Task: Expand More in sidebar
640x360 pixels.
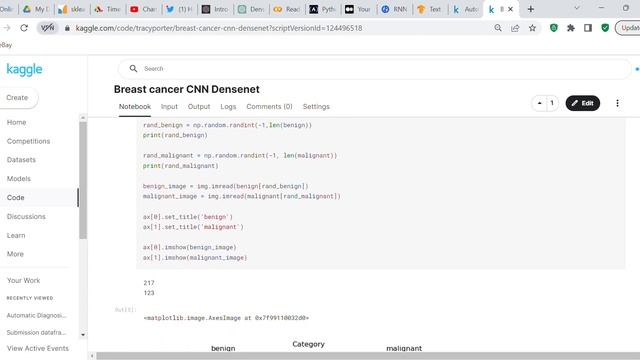Action: pyautogui.click(x=15, y=254)
